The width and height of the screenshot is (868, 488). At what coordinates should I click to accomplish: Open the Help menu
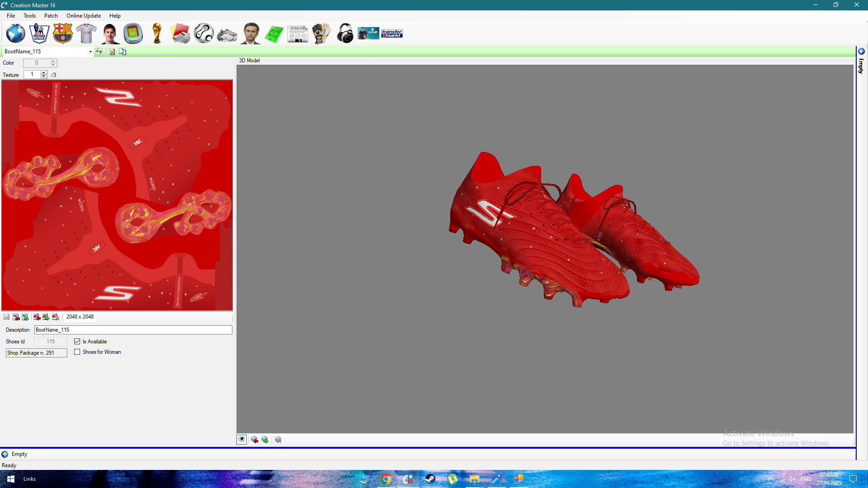(x=115, y=16)
